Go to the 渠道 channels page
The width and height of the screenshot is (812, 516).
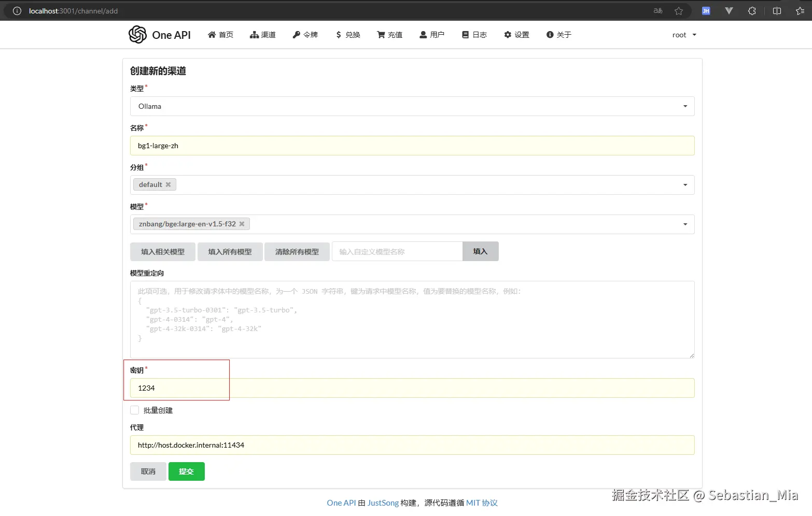pos(263,35)
